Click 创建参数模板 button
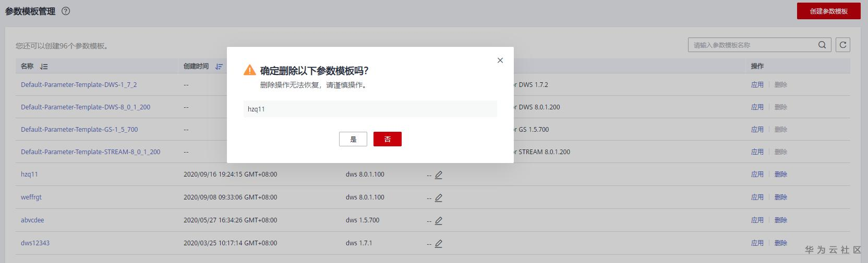The height and width of the screenshot is (263, 868). click(x=828, y=11)
